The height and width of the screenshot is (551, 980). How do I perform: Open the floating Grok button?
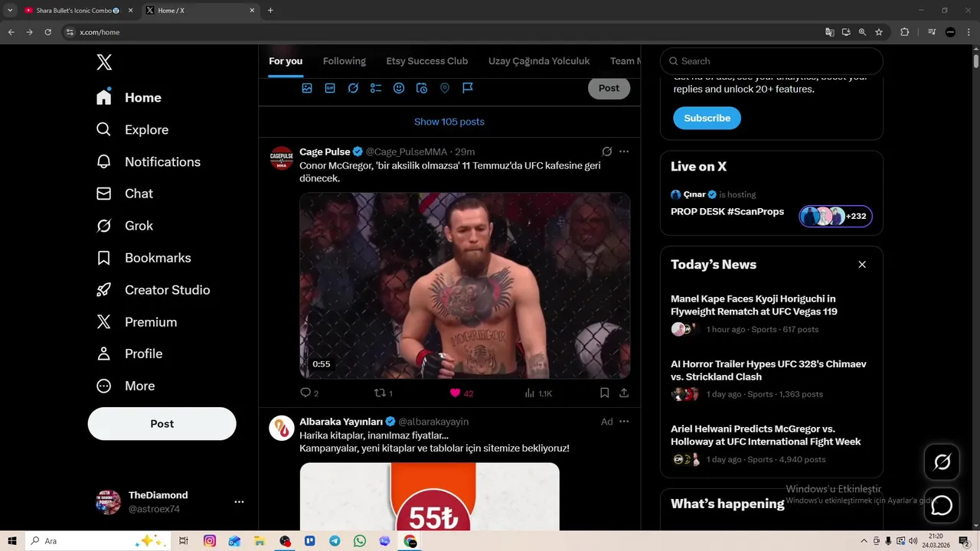(x=942, y=461)
